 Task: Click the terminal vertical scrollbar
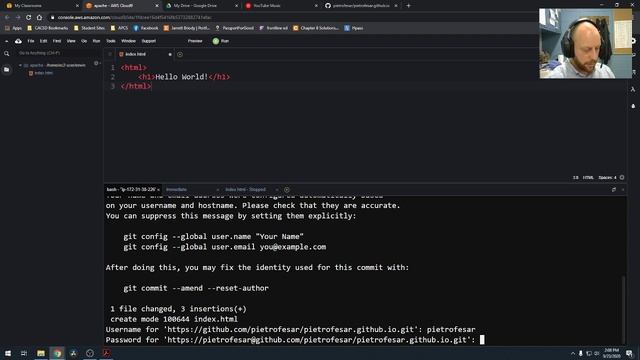coord(623,309)
